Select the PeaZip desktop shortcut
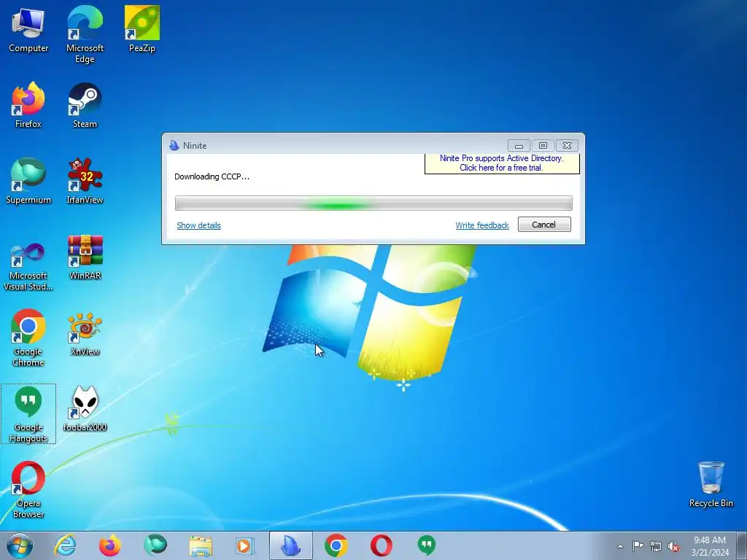This screenshot has height=560, width=747. point(142,29)
